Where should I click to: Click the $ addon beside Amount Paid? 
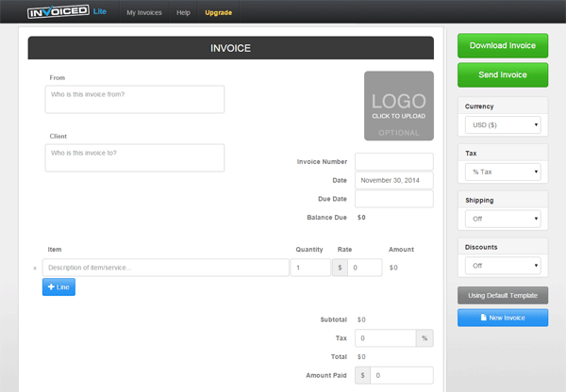point(363,375)
